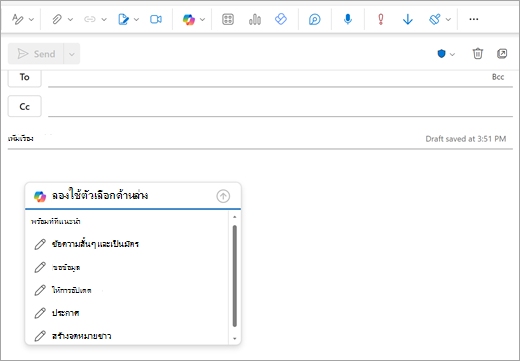Click the To address input field
The height and width of the screenshot is (361, 520).
(268, 79)
